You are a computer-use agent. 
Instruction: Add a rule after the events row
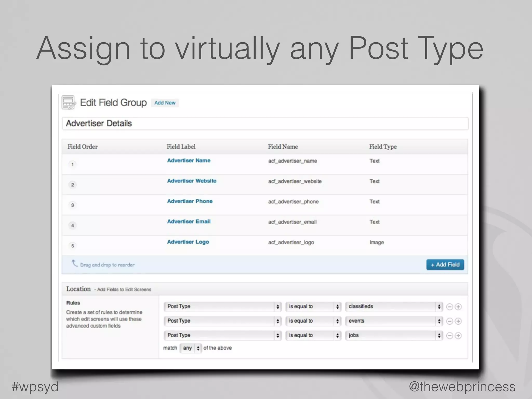pos(458,321)
